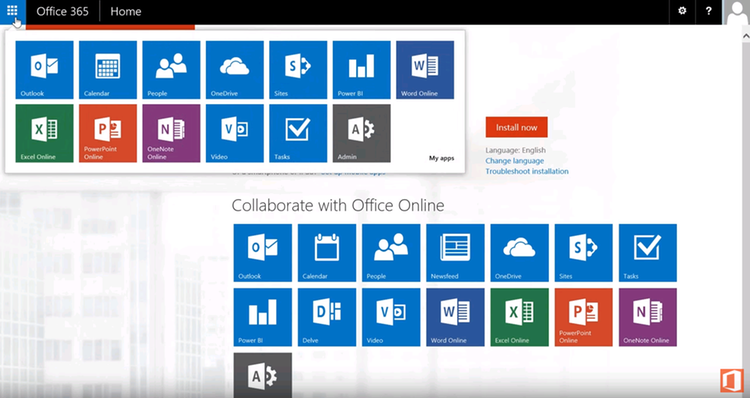The height and width of the screenshot is (398, 750).
Task: Click the Install now button
Action: [x=517, y=127]
